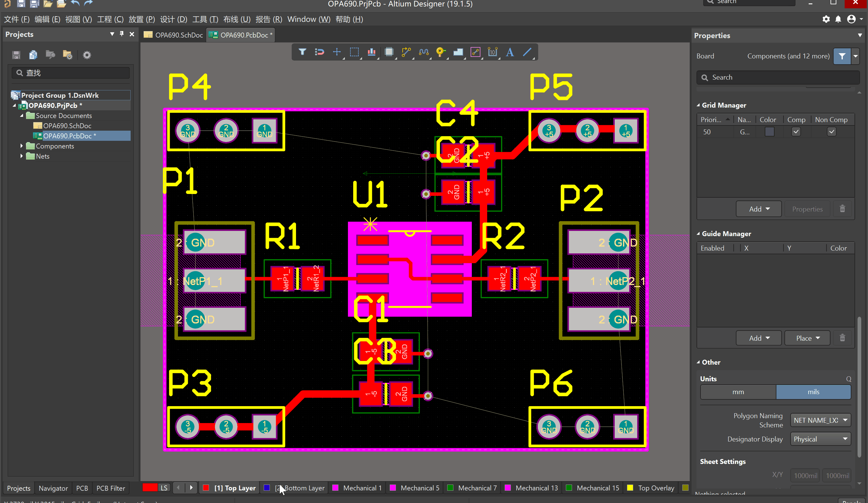Click the Place String text tool
The image size is (868, 503).
tap(510, 52)
